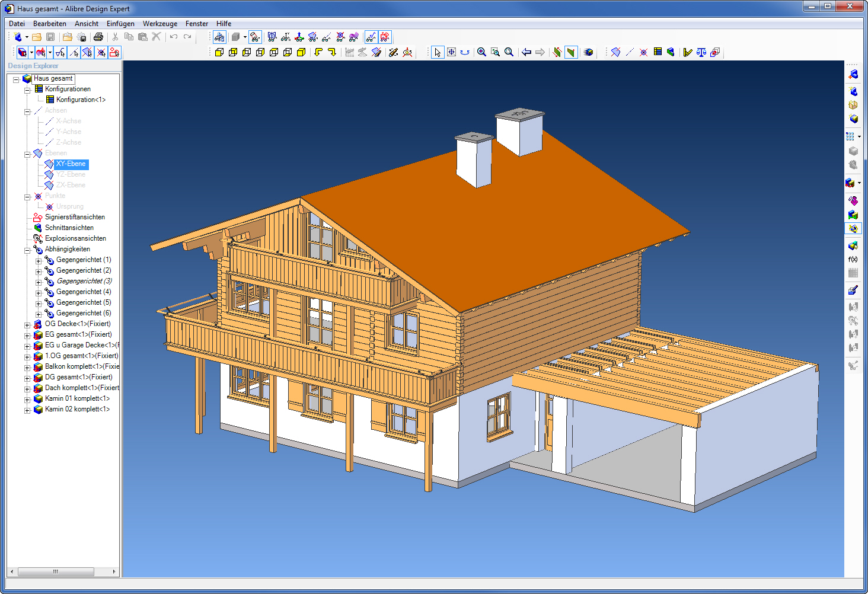Toggle point visibility icon in lower-left toolbar
The height and width of the screenshot is (594, 868).
pyautogui.click(x=101, y=52)
